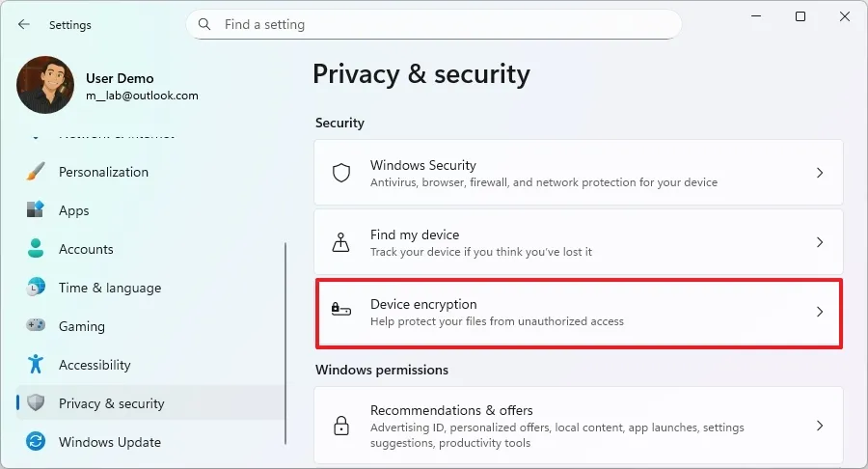Select Privacy & security in sidebar
This screenshot has width=868, height=469.
click(111, 403)
